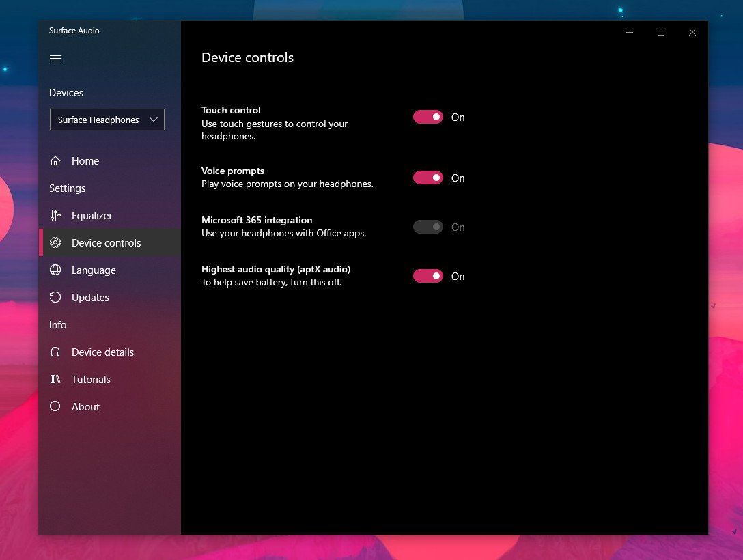The width and height of the screenshot is (743, 560).
Task: Click the Voice prompts setting title
Action: pos(233,171)
